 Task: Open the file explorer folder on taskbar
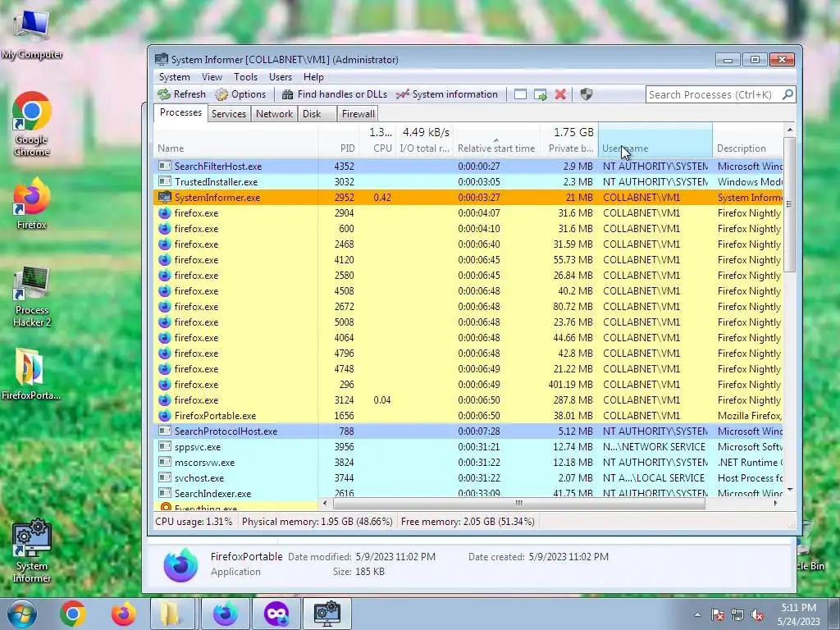click(x=172, y=614)
